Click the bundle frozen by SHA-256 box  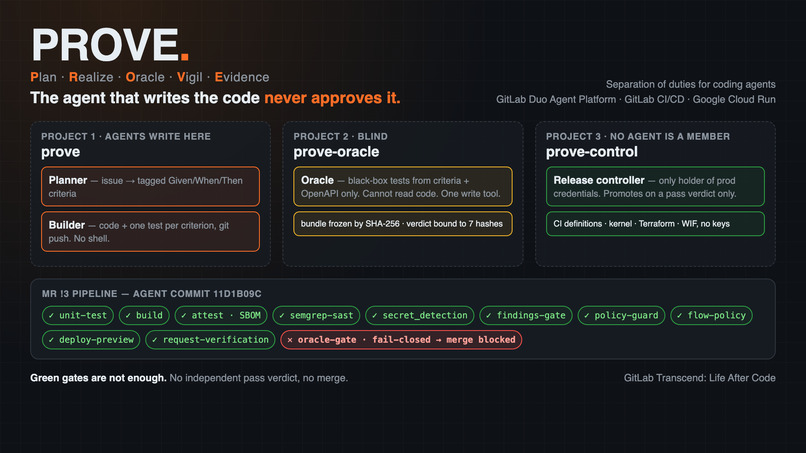pyautogui.click(x=402, y=224)
